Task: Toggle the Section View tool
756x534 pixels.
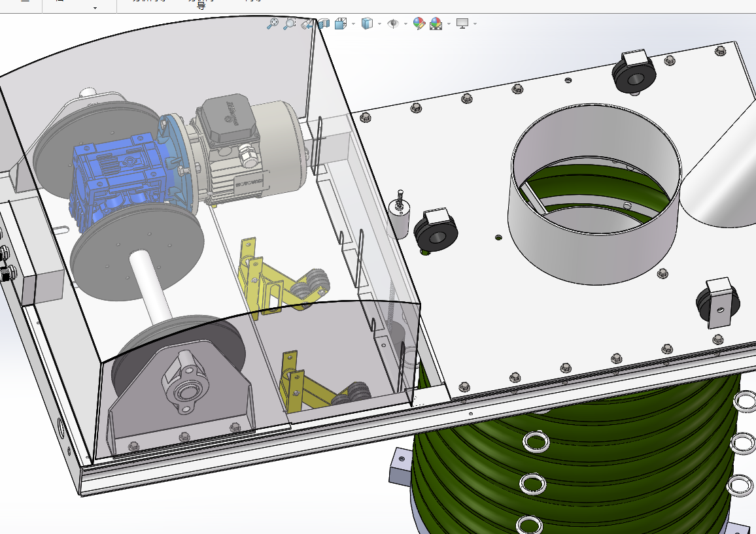Action: point(324,24)
